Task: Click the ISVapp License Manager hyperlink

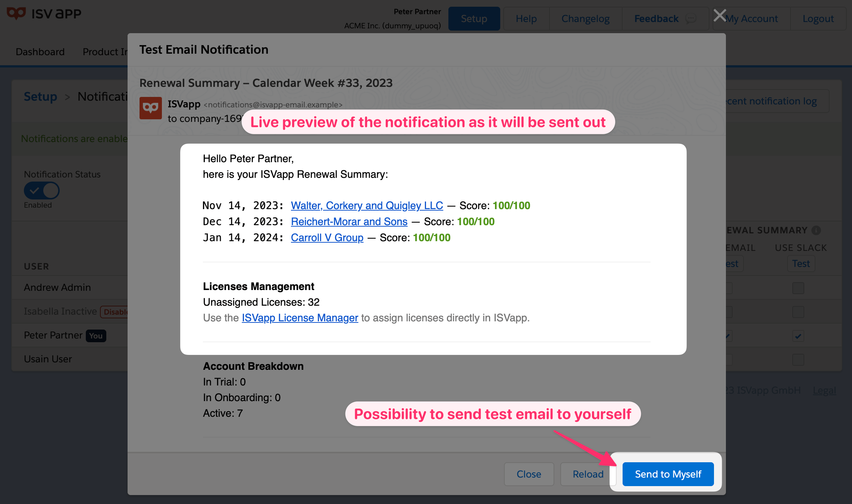Action: pyautogui.click(x=300, y=317)
